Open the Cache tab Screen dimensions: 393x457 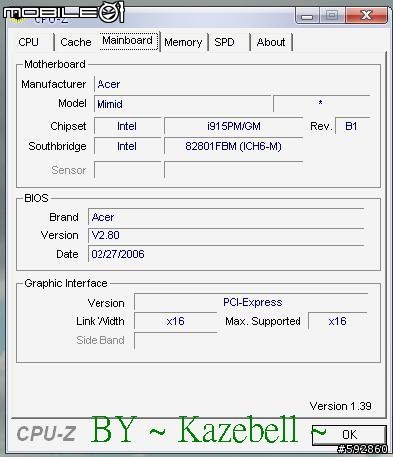tap(76, 42)
